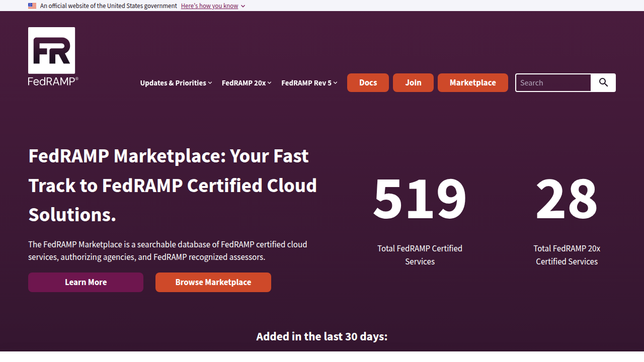This screenshot has width=644, height=362.
Task: Click the FedRAMP logo
Action: (53, 56)
